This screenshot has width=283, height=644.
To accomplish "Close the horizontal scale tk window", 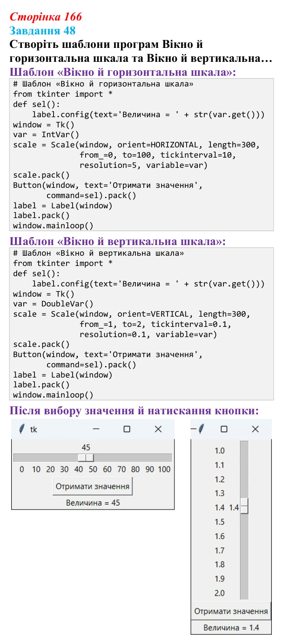I will coord(158,429).
